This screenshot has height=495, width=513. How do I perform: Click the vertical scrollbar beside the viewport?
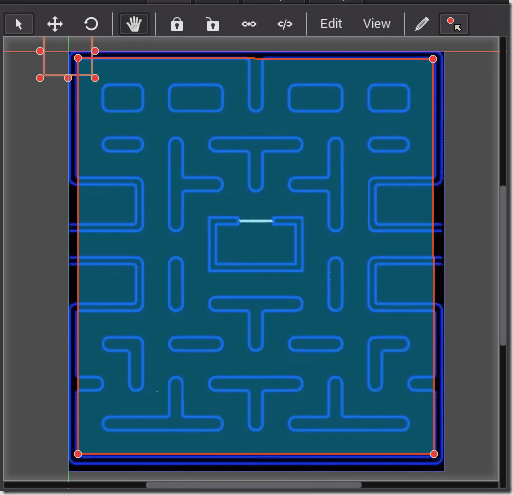click(503, 266)
